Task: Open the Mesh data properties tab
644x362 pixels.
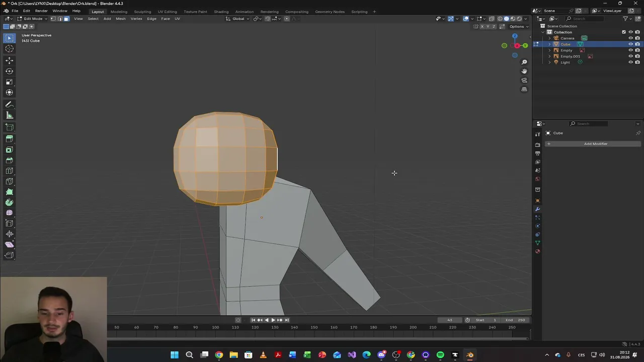Action: (x=537, y=243)
